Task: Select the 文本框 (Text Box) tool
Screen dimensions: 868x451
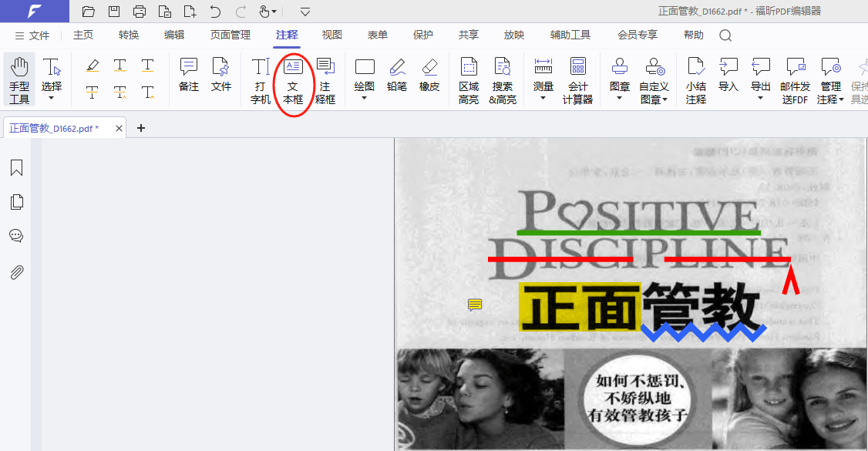Action: pyautogui.click(x=293, y=80)
